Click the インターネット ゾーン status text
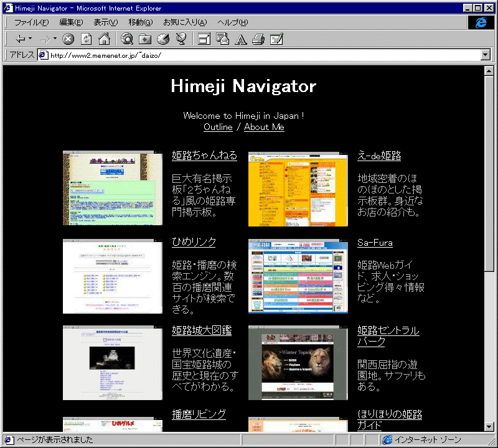This screenshot has height=448, width=498. [428, 440]
